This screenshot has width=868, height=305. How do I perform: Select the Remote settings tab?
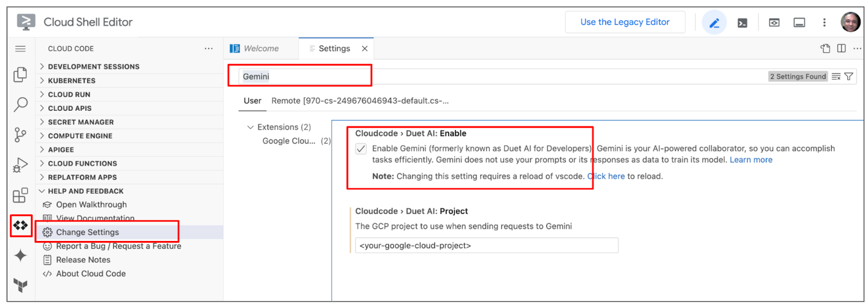[x=360, y=101]
